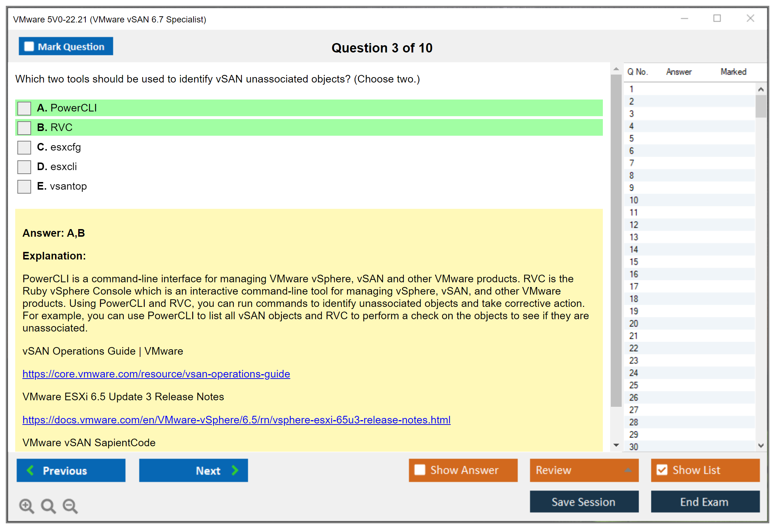Screen dimensions: 778x532
Task: Check option A PowerCLI checkbox
Action: tap(24, 108)
